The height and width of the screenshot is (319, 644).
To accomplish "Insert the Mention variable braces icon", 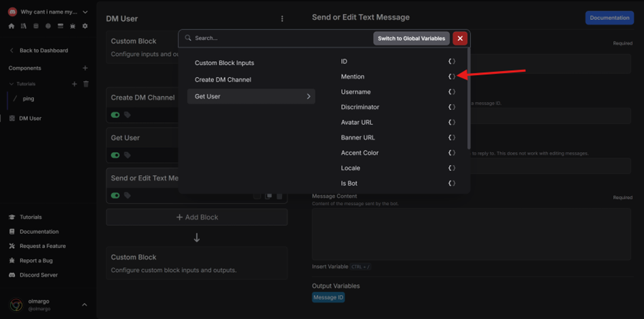I will (x=452, y=76).
